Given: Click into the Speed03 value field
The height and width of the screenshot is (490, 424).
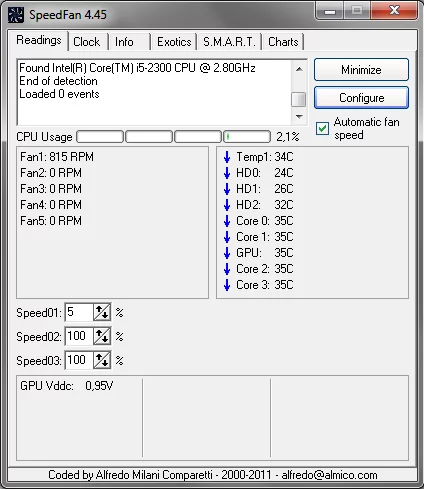Looking at the screenshot, I should pos(79,360).
